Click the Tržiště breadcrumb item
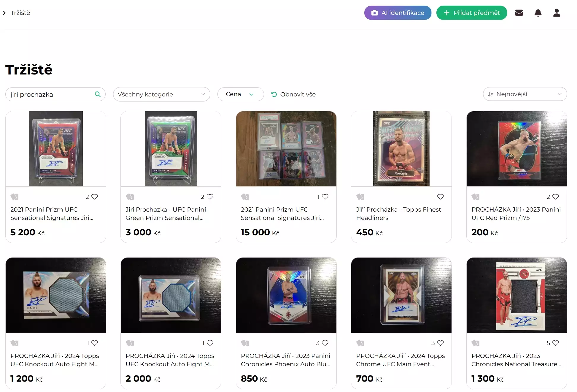Screen dimensions: 577x392 [x=20, y=13]
